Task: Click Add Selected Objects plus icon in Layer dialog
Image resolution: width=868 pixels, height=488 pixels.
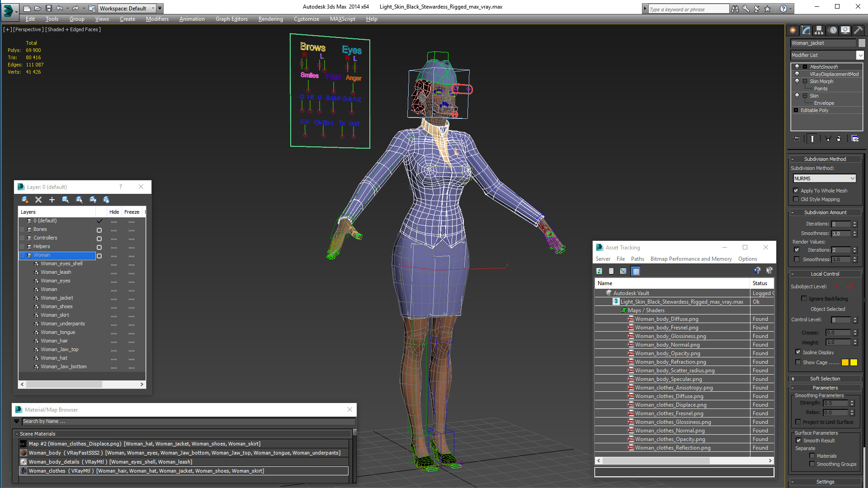Action: [52, 200]
